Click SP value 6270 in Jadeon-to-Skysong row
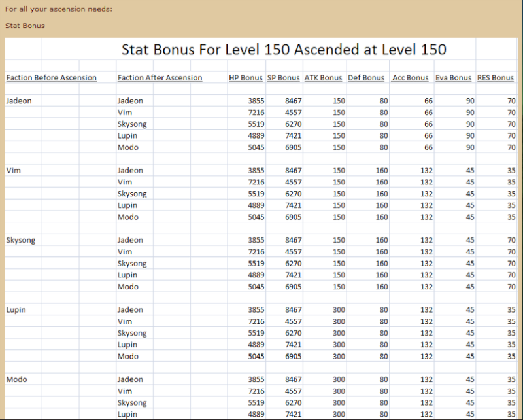This screenshot has height=420, width=523. 293,124
